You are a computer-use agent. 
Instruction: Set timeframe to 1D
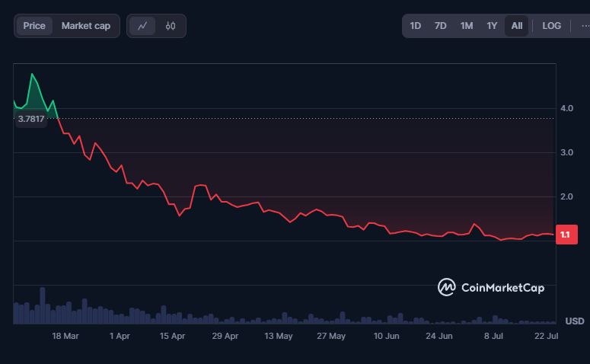point(415,26)
